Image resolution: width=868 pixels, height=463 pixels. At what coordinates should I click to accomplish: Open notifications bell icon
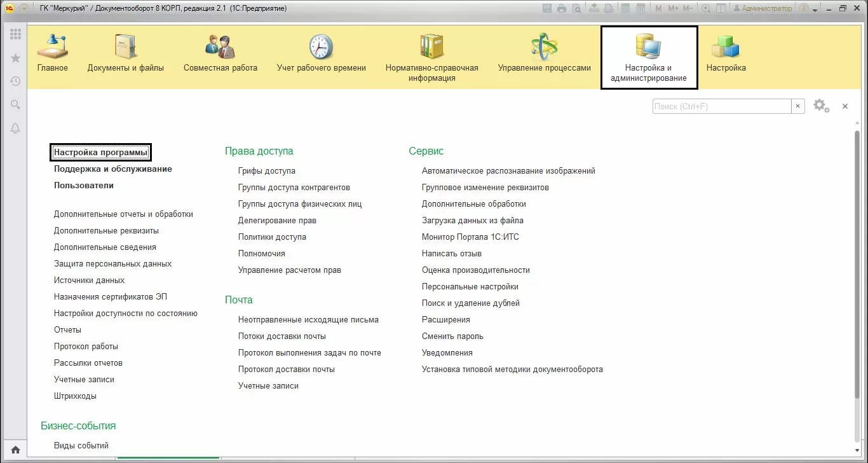[x=15, y=128]
